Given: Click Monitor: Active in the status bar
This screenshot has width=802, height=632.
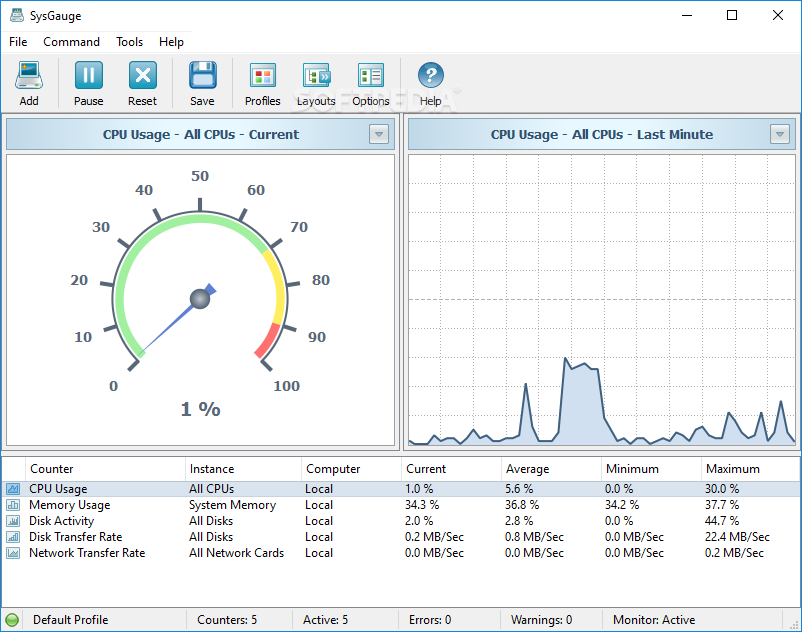Looking at the screenshot, I should [x=654, y=620].
